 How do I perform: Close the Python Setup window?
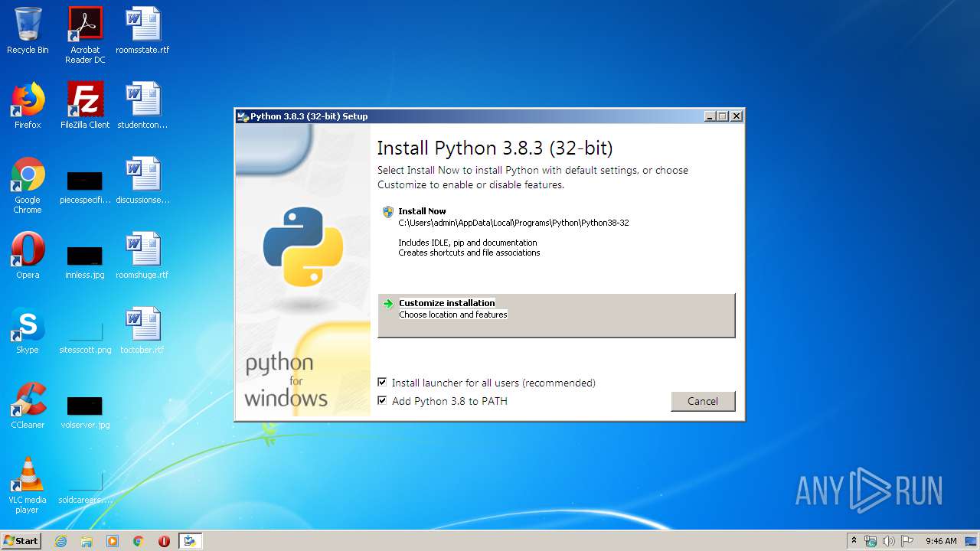(736, 116)
